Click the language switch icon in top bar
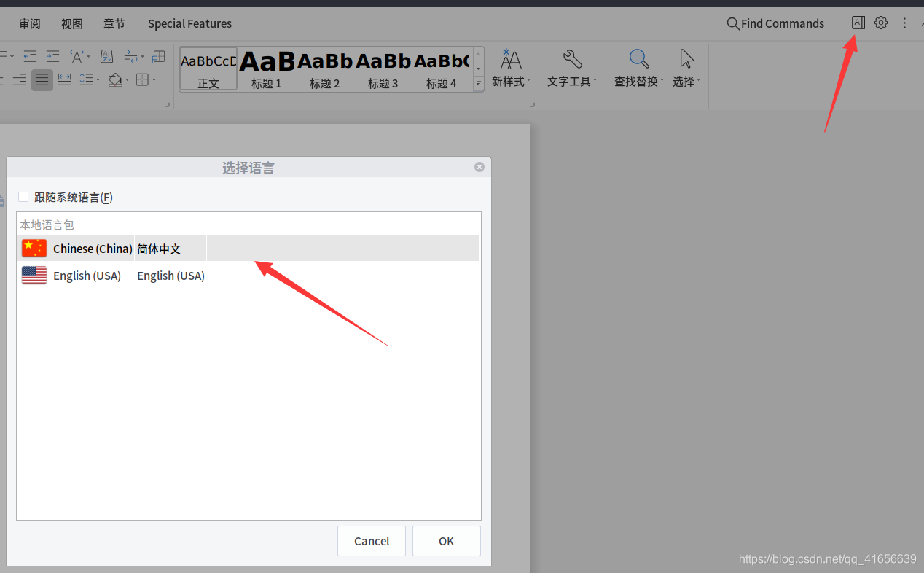924x573 pixels. pyautogui.click(x=858, y=23)
